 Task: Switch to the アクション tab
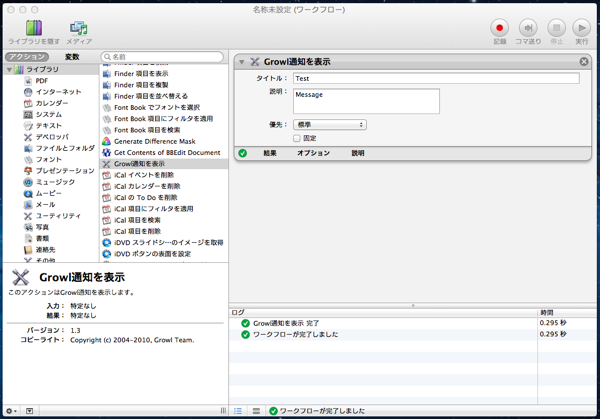[27, 57]
